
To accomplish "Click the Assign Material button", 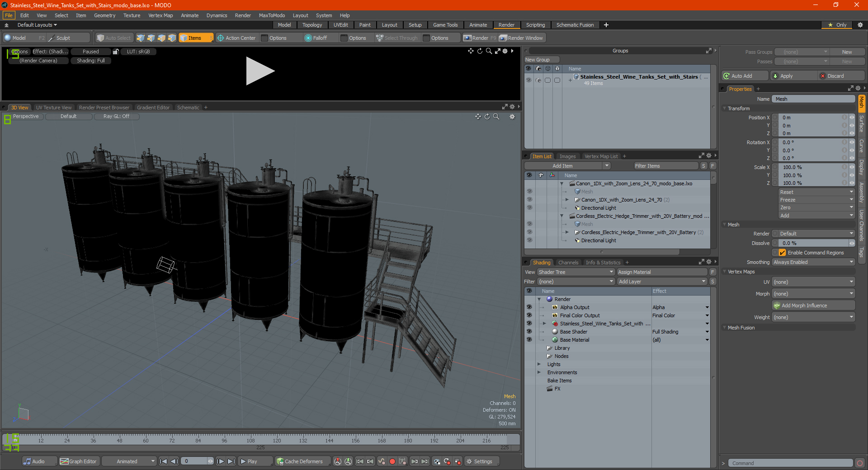I will coord(662,272).
